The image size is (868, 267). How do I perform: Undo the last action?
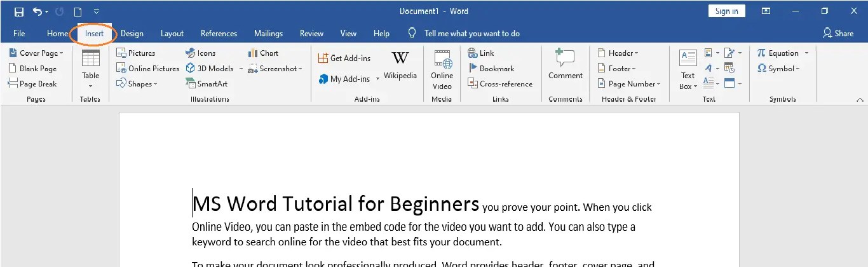(37, 11)
